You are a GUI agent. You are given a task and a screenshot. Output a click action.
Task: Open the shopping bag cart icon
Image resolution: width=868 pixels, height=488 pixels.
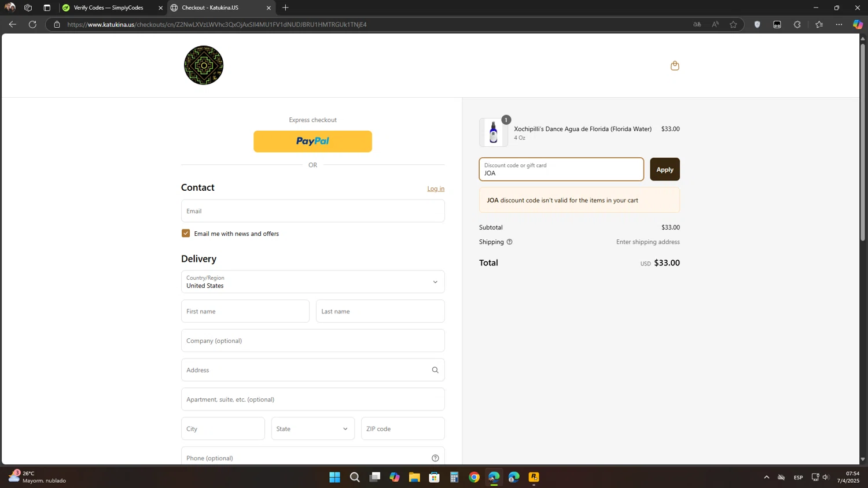(x=675, y=65)
